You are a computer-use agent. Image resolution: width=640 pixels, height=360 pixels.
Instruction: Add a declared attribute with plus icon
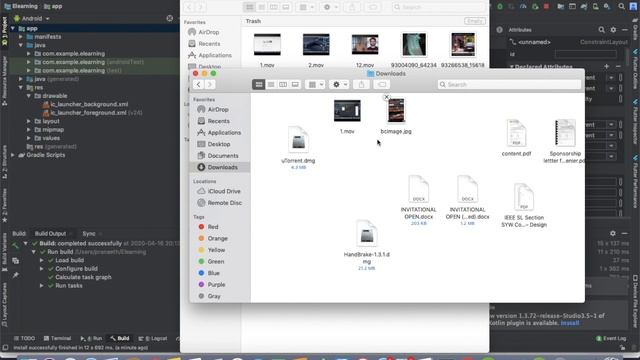click(x=606, y=67)
